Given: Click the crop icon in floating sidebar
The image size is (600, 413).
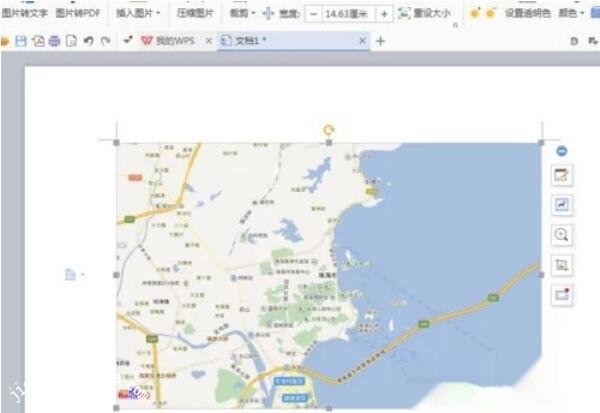Looking at the screenshot, I should pos(561,265).
